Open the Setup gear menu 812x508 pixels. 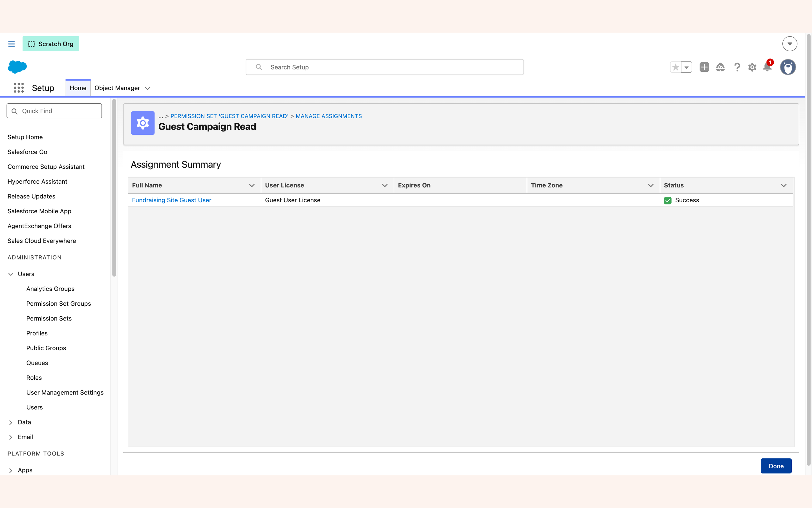pyautogui.click(x=752, y=67)
